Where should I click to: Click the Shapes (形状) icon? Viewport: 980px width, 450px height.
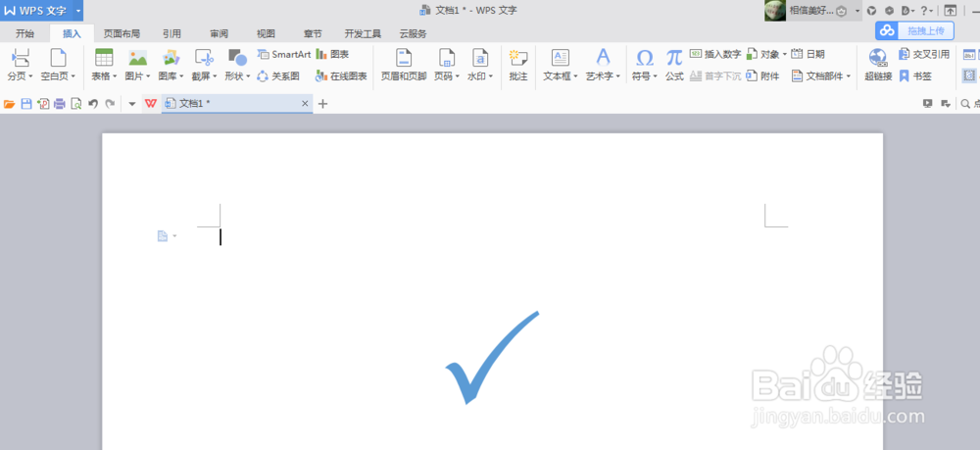pos(237,58)
